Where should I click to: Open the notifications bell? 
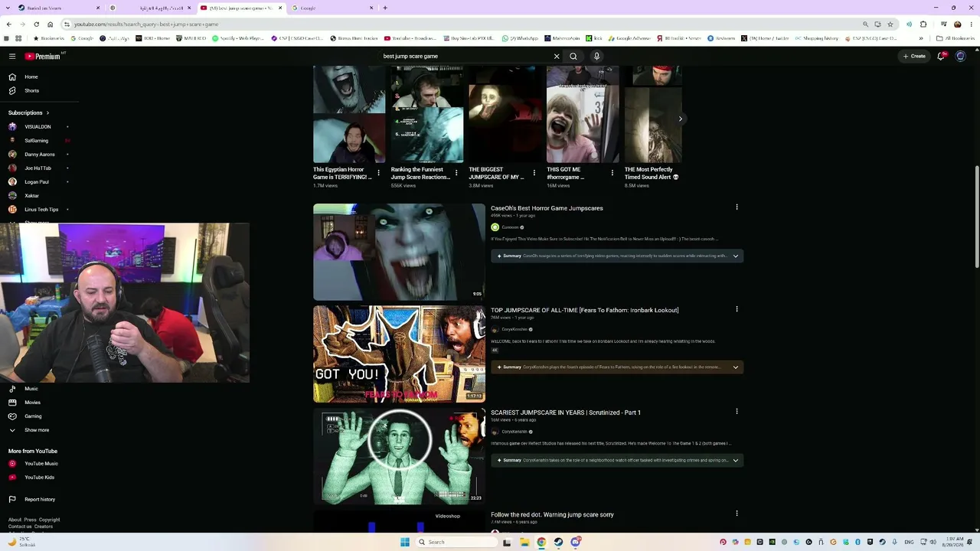941,56
